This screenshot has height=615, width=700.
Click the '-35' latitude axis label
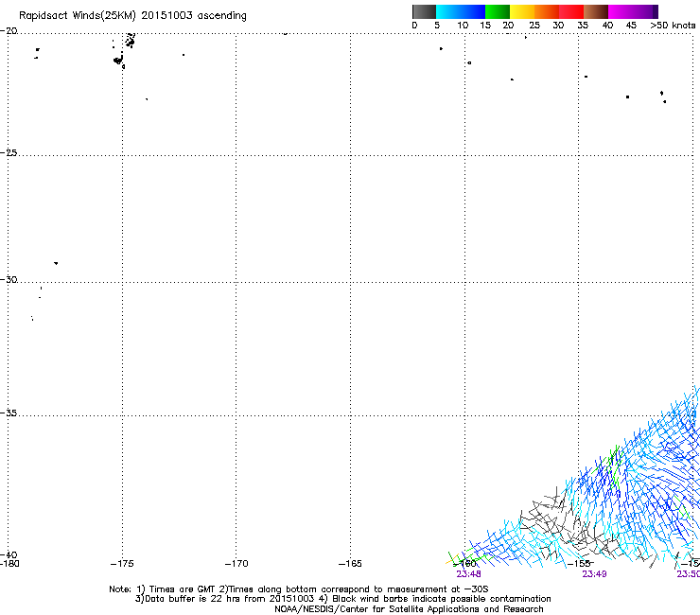[9, 413]
